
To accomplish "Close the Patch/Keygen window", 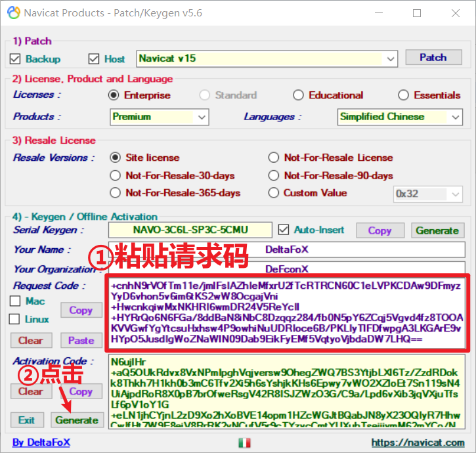I will tap(456, 13).
